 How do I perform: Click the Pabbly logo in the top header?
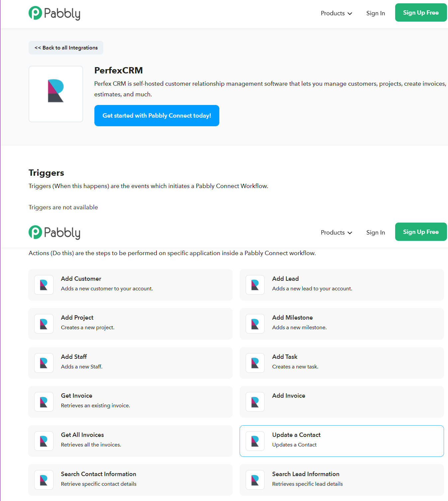coord(55,13)
